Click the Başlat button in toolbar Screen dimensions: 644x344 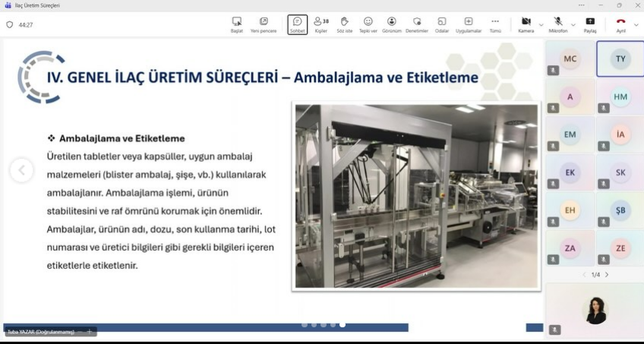pos(237,24)
